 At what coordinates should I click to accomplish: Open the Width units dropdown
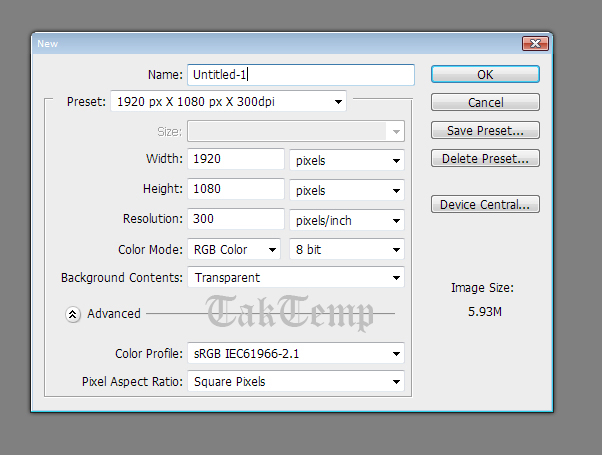pyautogui.click(x=347, y=160)
